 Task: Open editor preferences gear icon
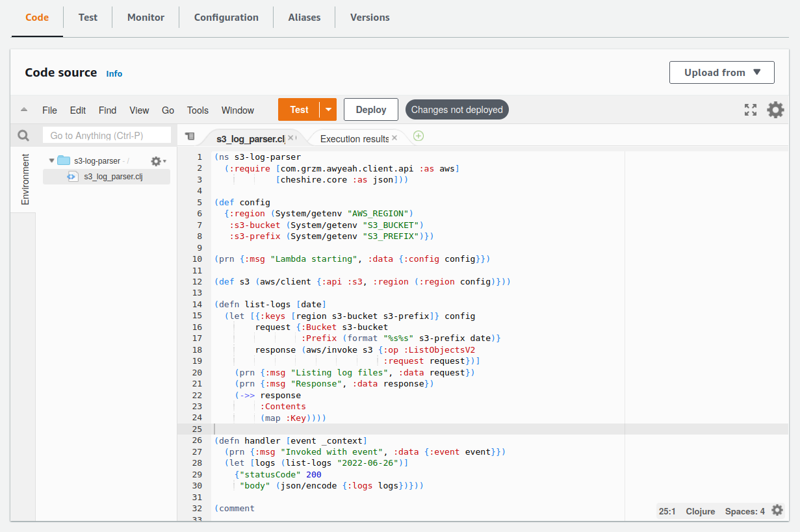pos(775,110)
